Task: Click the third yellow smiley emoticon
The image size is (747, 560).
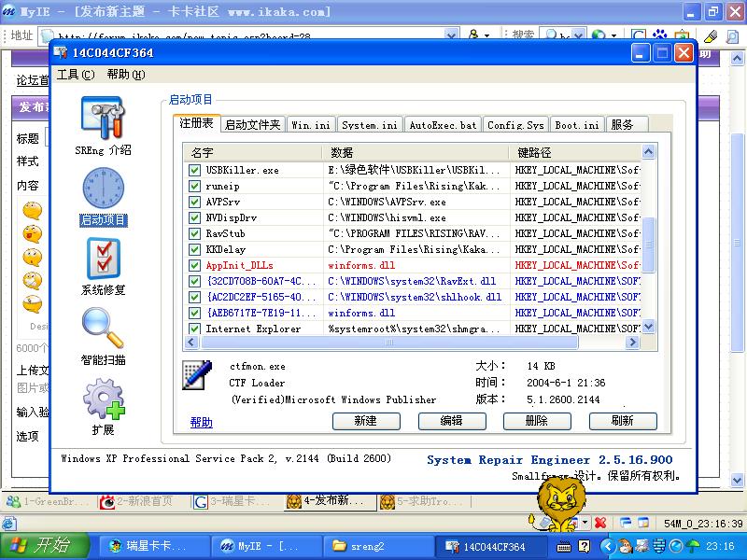Action: coord(33,257)
